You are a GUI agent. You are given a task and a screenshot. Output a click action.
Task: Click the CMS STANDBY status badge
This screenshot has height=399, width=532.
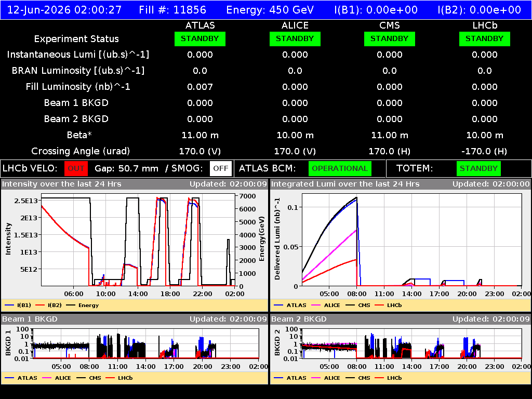[x=390, y=38]
